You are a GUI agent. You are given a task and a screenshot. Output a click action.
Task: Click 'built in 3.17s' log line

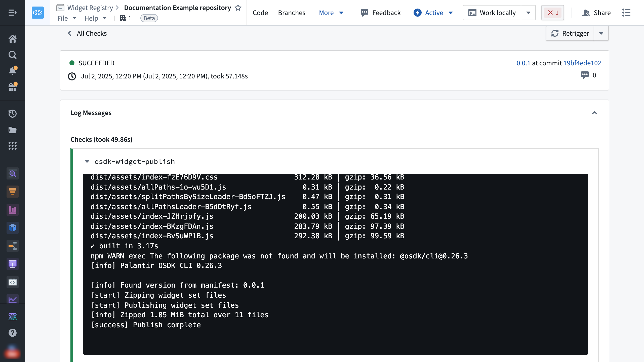(124, 246)
